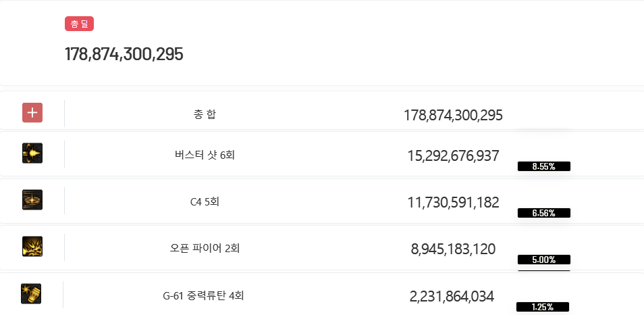Click the 6.56% percentage bar
The width and height of the screenshot is (644, 315).
[x=544, y=213]
